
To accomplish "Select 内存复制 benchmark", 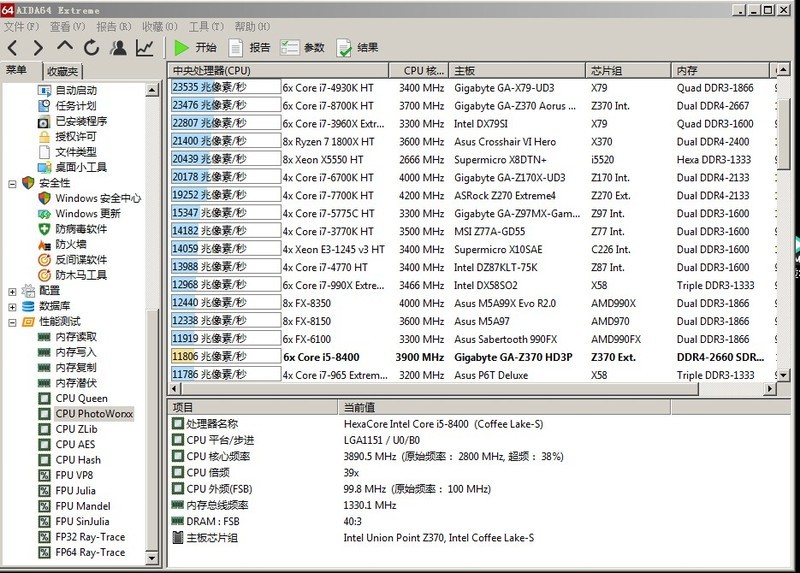I will click(x=67, y=367).
